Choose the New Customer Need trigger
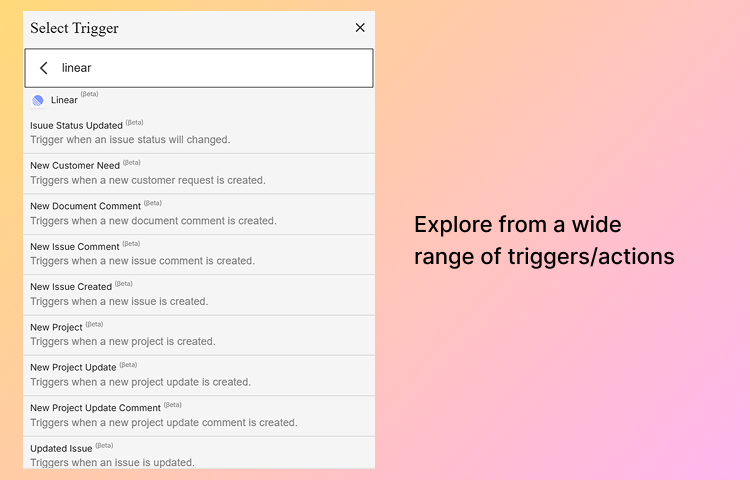The height and width of the screenshot is (480, 750). pyautogui.click(x=199, y=174)
